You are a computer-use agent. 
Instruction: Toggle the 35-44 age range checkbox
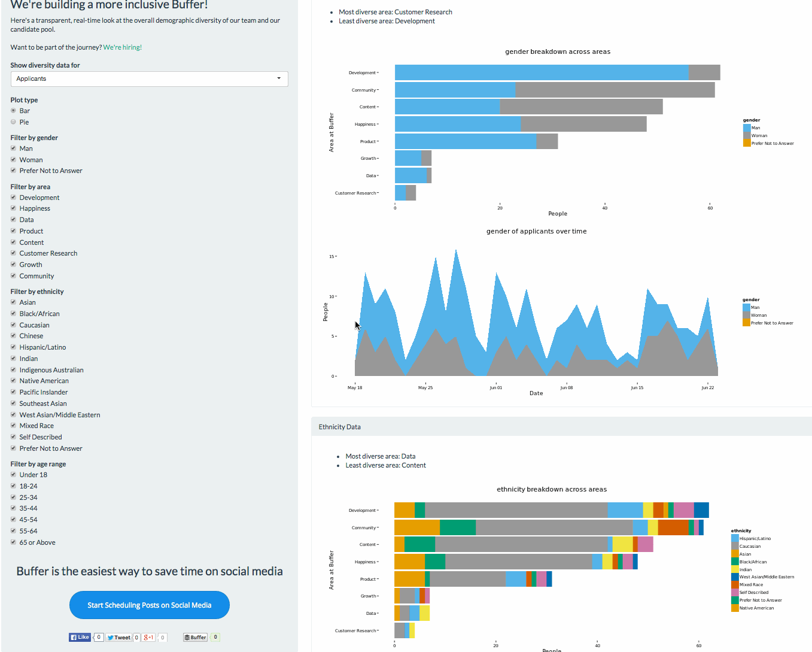(x=13, y=508)
